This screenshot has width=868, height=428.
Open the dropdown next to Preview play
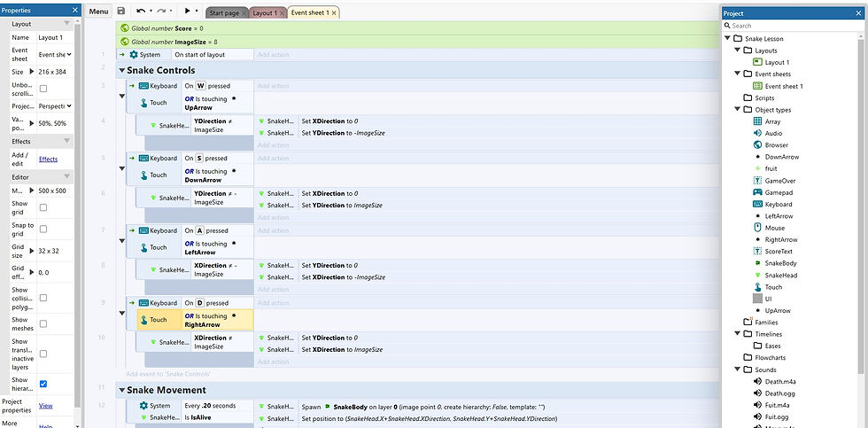[197, 11]
